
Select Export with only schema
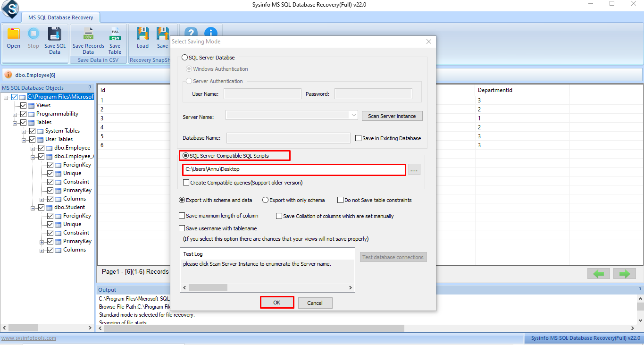pyautogui.click(x=265, y=200)
